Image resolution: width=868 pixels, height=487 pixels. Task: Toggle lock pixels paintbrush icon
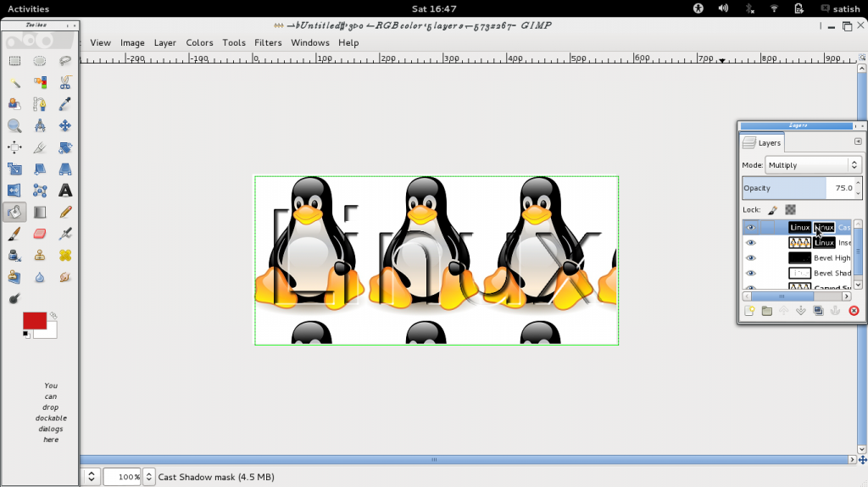(x=773, y=210)
